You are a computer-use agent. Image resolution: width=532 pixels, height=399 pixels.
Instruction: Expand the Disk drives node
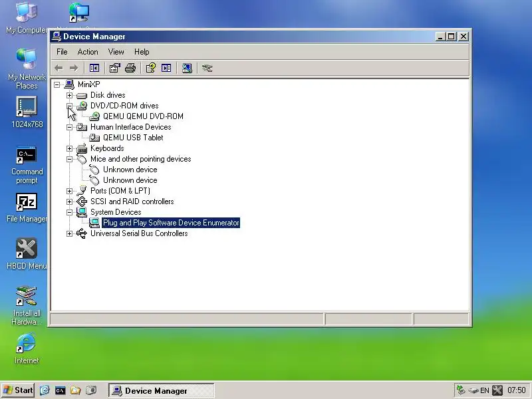pos(69,95)
